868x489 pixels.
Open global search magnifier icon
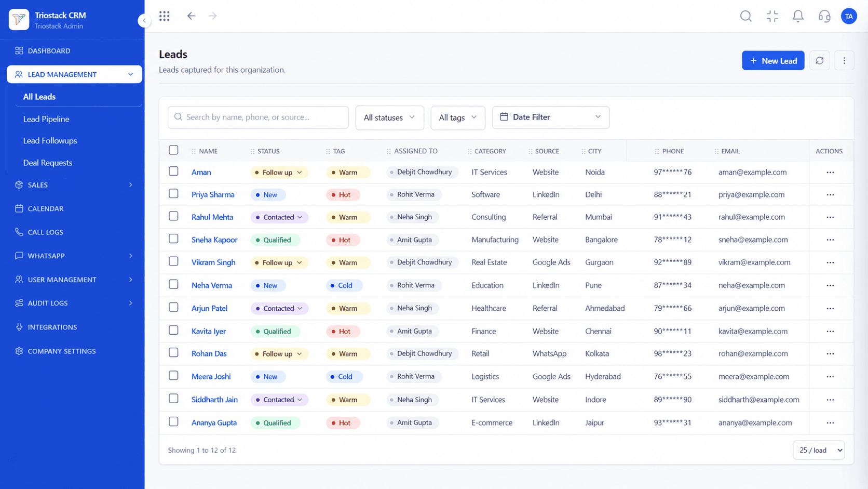(746, 16)
